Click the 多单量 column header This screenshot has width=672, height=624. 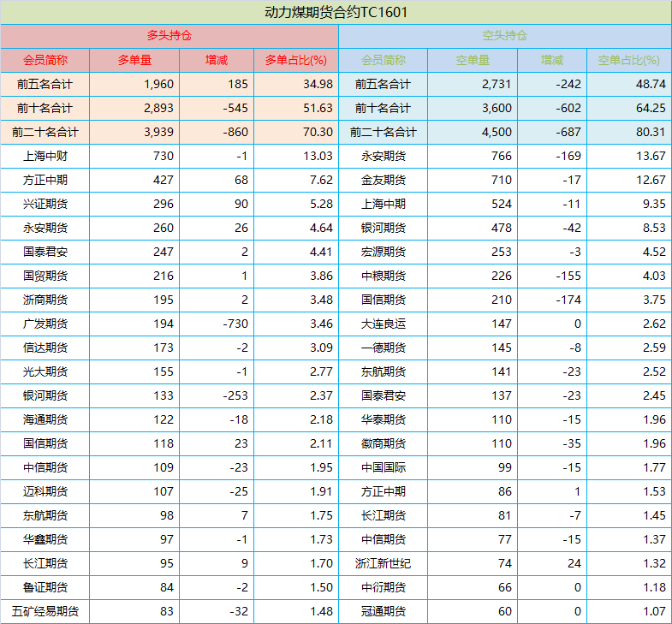click(x=134, y=60)
